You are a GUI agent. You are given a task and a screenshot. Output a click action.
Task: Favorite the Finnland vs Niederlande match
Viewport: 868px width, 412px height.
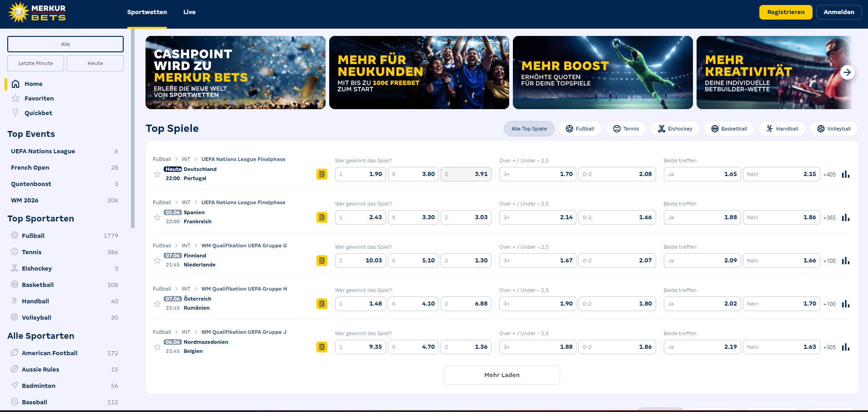(x=157, y=261)
